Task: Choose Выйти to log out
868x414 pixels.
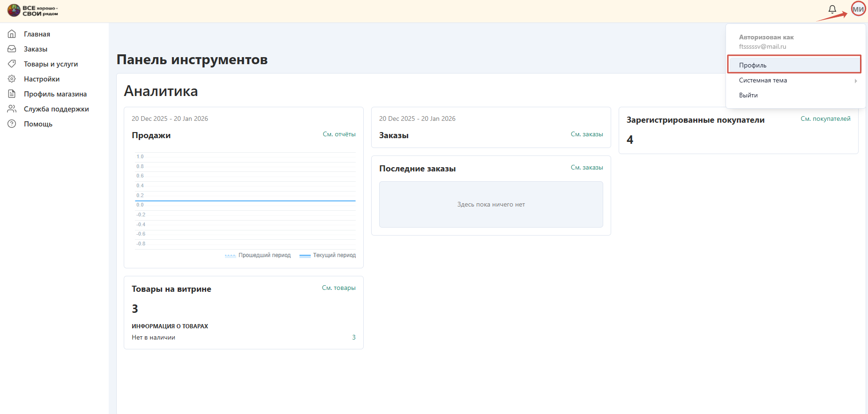Action: (748, 95)
